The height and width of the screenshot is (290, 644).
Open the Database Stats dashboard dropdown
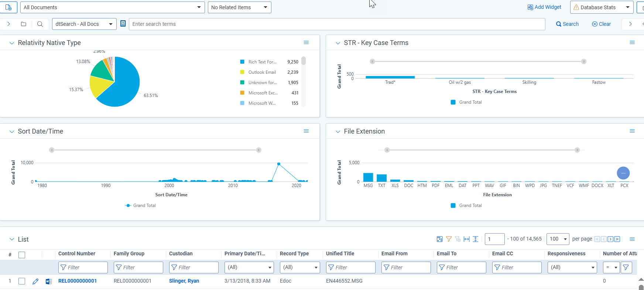[x=602, y=7]
